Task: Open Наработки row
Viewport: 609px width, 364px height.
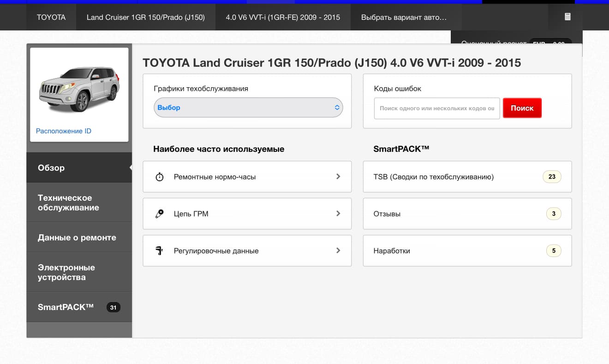Action: click(x=467, y=251)
